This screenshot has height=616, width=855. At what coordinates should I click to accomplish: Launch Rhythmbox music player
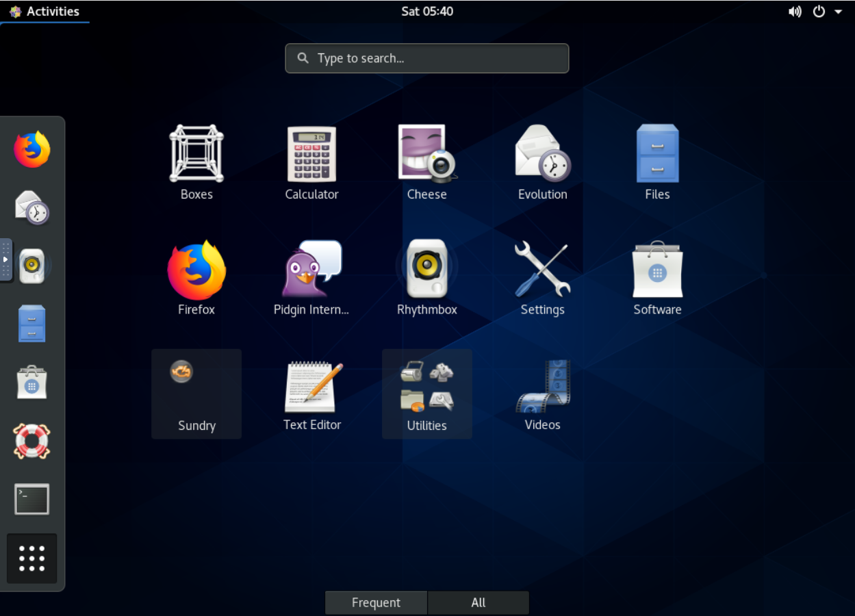426,277
